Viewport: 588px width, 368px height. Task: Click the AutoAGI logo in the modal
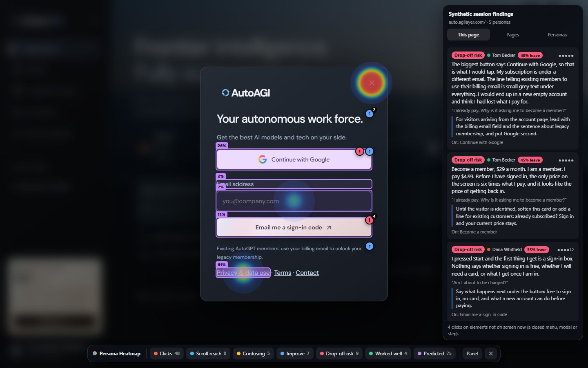point(246,93)
